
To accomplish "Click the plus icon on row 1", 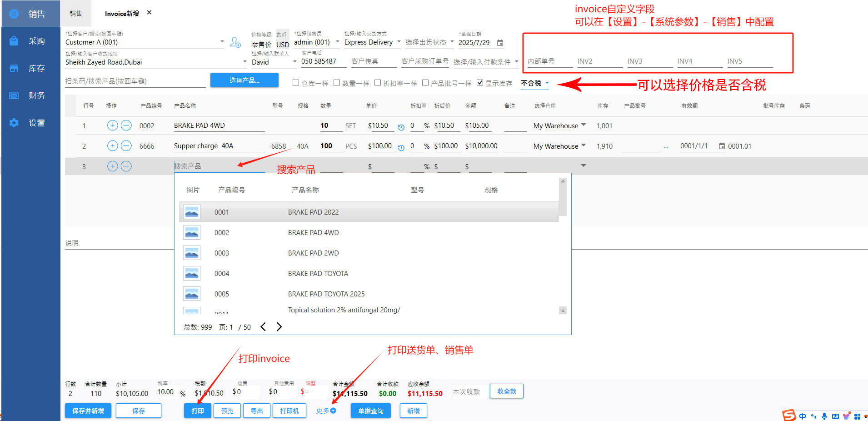I will (x=112, y=125).
